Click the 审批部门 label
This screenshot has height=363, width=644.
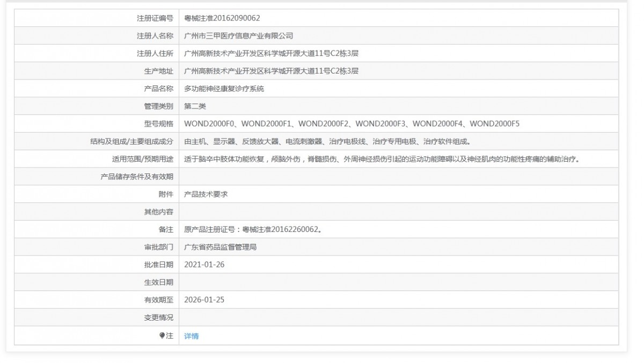(159, 248)
